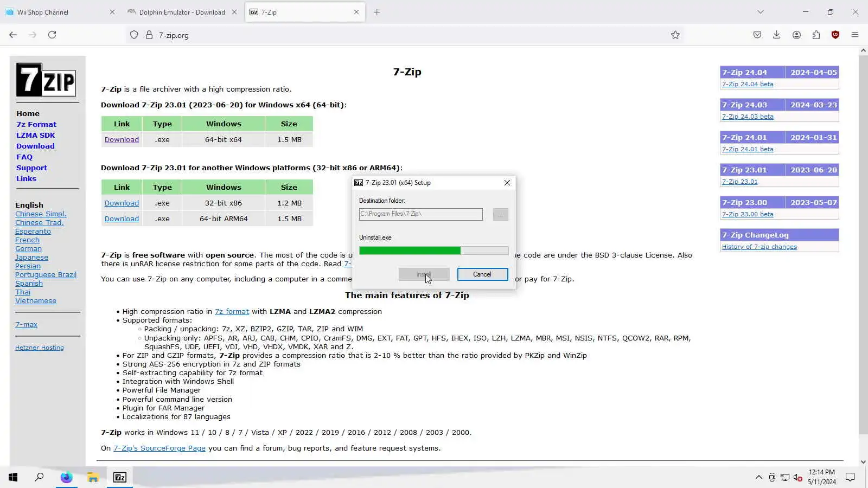Click the 7-Zip setup taskbar icon
The image size is (868, 488).
point(120,477)
